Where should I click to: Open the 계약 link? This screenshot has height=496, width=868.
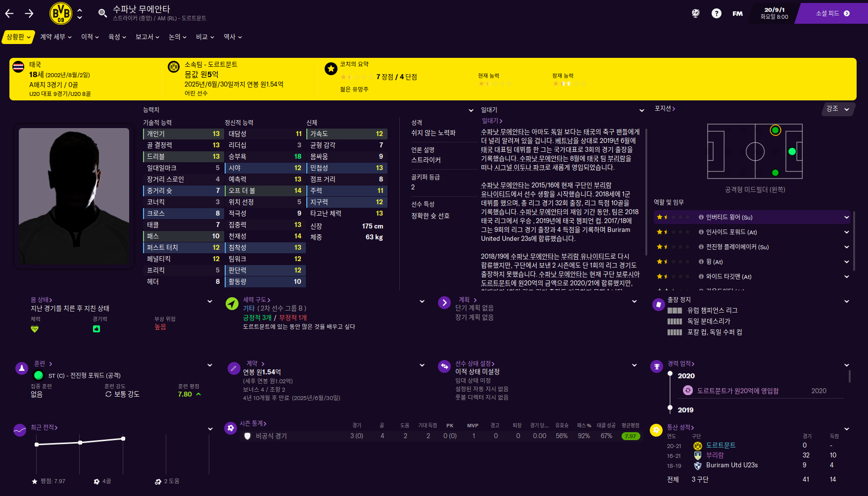(x=255, y=363)
